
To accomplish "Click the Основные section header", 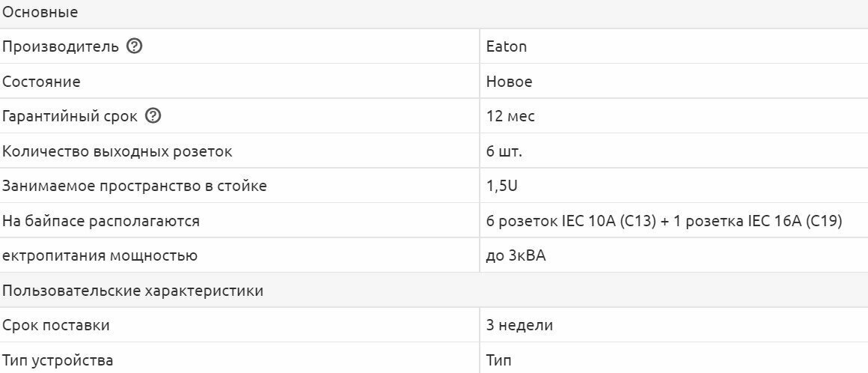I will click(x=40, y=12).
